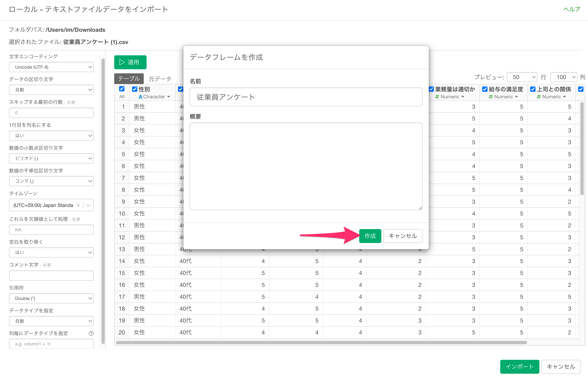Open the データタイプを指定 dropdown
588x377 pixels.
click(x=51, y=321)
